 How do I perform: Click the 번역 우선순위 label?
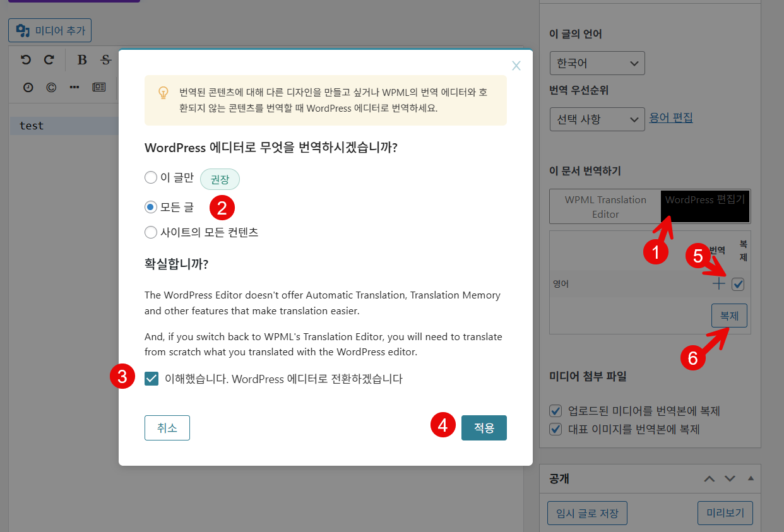[579, 90]
